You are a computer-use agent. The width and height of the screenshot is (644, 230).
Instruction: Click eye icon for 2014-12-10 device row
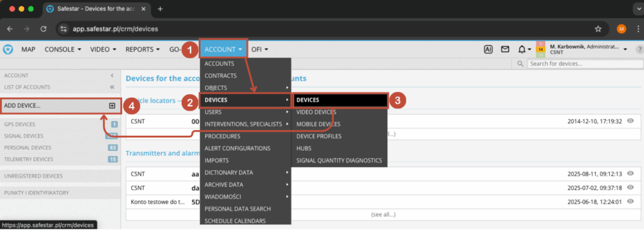click(631, 121)
